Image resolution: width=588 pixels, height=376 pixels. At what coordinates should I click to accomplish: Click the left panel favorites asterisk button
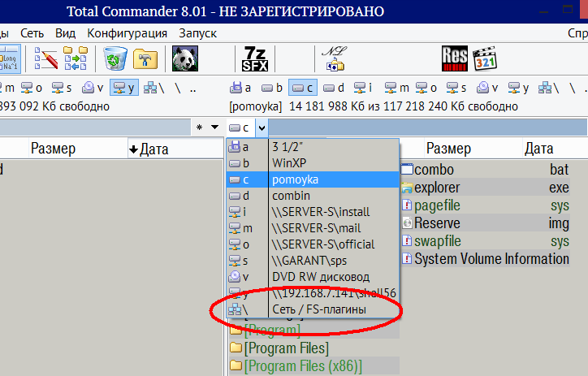click(x=200, y=127)
